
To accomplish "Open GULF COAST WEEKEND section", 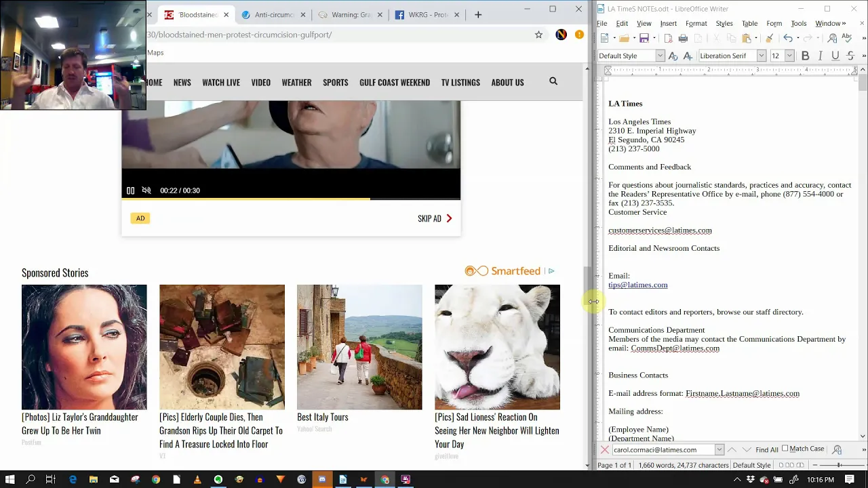I will click(x=395, y=82).
